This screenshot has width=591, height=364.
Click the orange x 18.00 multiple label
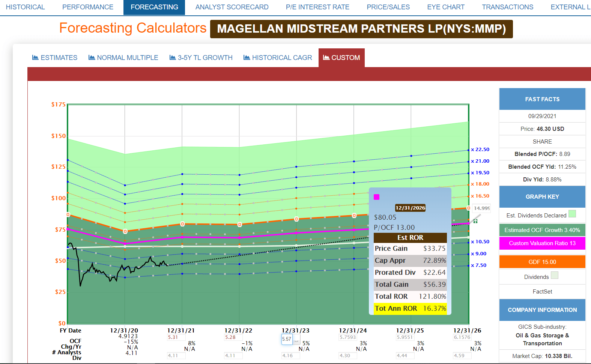click(x=480, y=184)
